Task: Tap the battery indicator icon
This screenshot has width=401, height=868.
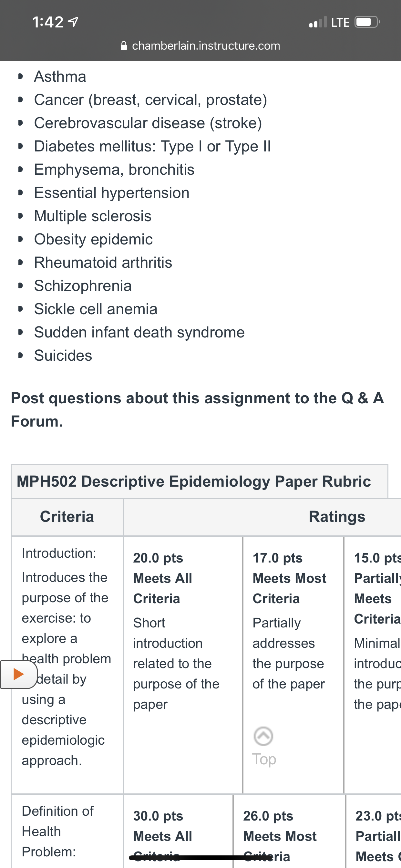Action: coord(367,22)
